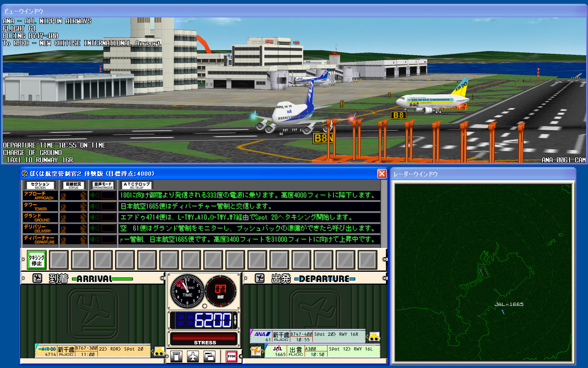
Task: Click the JAL-1665 label in the radar window
Action: click(509, 304)
